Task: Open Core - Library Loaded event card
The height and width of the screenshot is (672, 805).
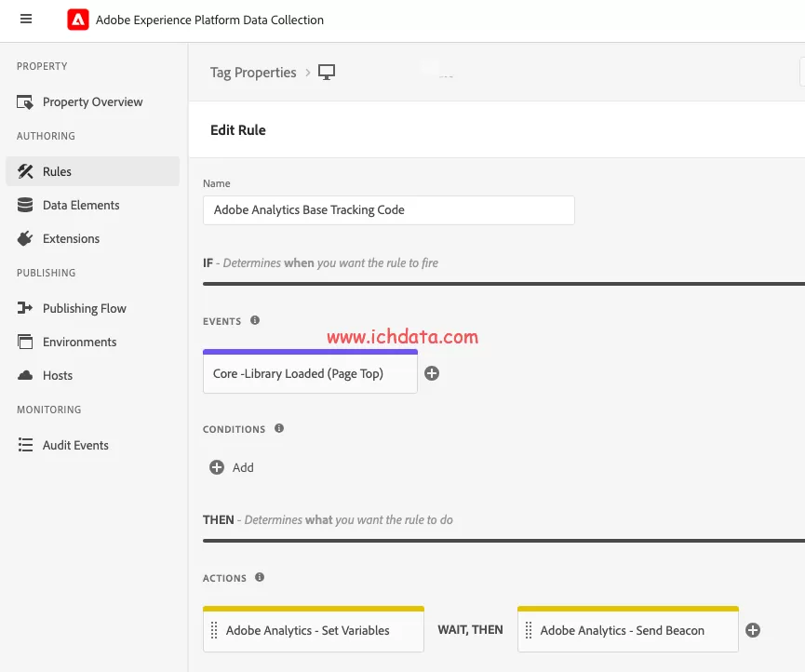Action: click(310, 371)
